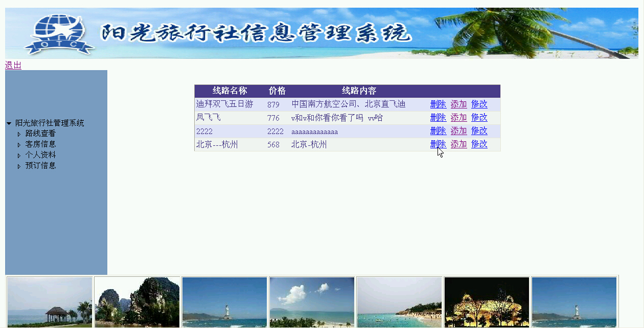Click the price 568 cell

[x=273, y=145]
